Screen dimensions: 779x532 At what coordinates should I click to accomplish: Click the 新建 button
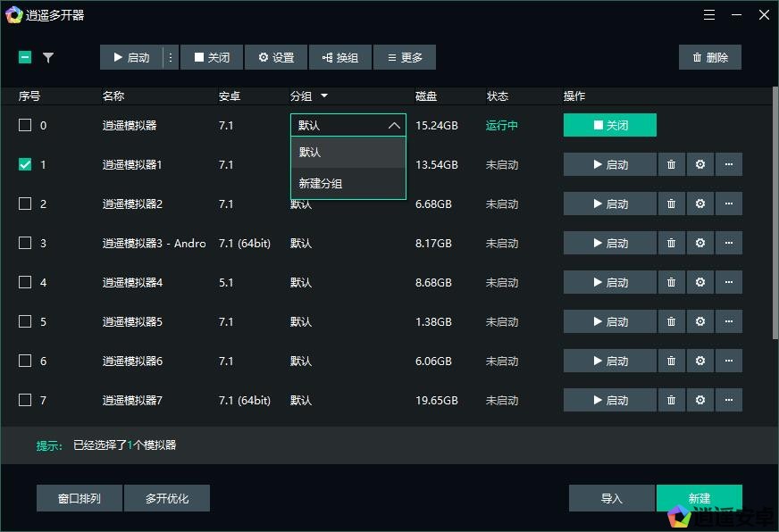pyautogui.click(x=699, y=498)
